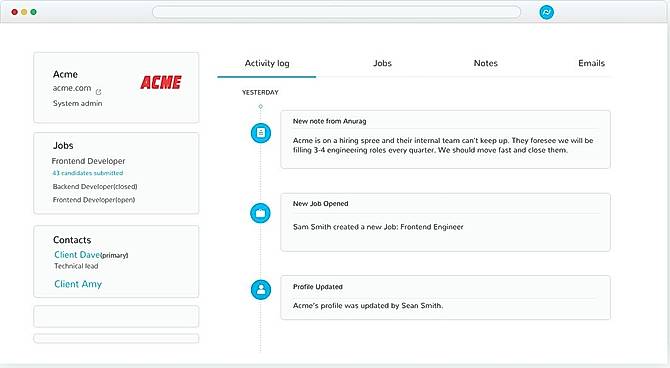Click the browser address bar
This screenshot has height=368, width=670.
(336, 12)
